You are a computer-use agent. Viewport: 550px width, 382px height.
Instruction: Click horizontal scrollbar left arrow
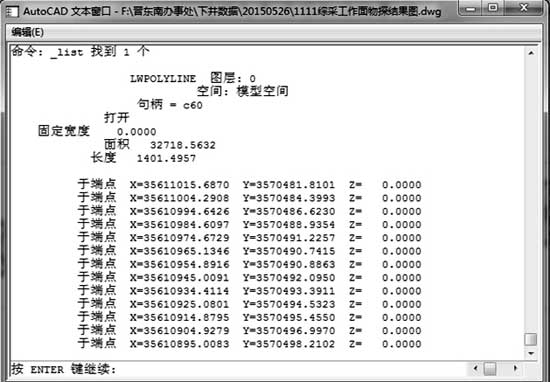(x=476, y=368)
